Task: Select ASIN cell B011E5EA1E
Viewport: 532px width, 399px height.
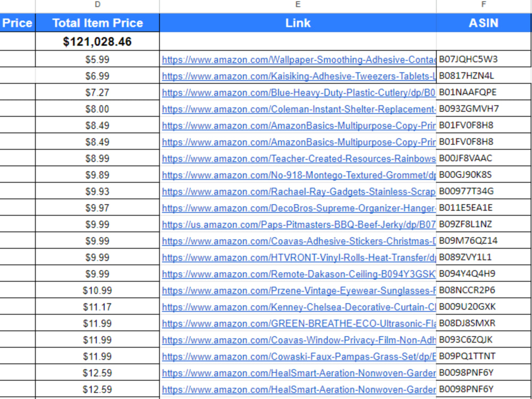Action: coord(484,207)
